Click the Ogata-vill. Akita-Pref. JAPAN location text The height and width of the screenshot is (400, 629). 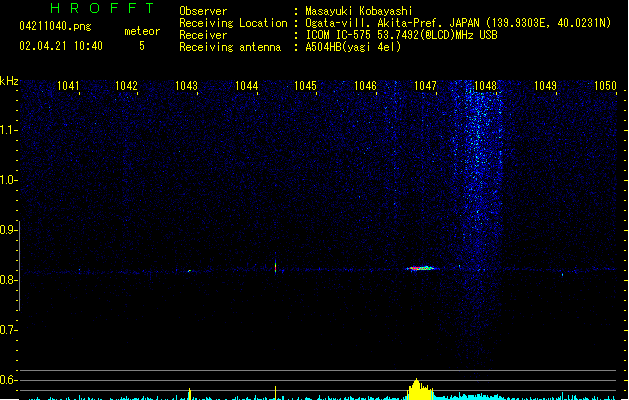(458, 23)
